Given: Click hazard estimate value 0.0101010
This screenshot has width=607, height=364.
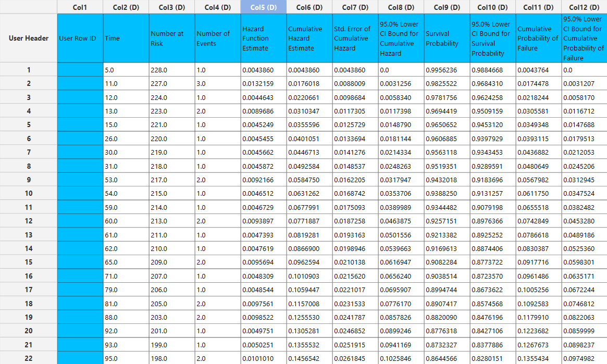Looking at the screenshot, I should [x=264, y=358].
